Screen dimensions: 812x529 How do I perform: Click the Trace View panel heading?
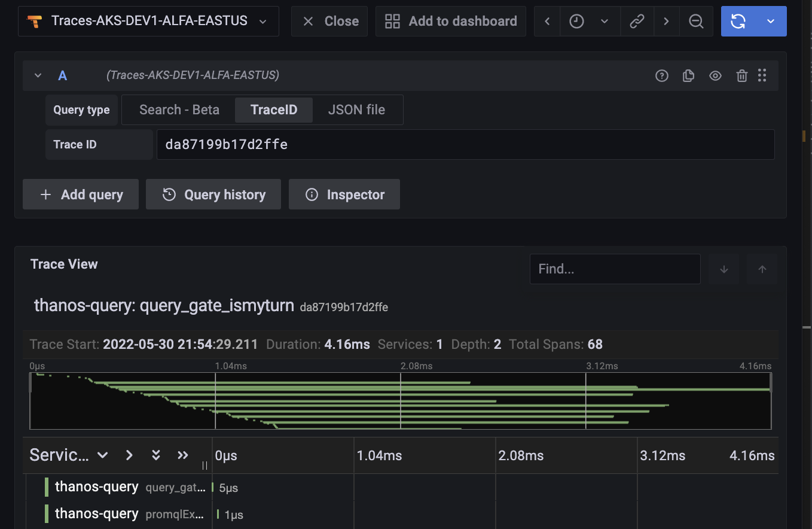click(64, 264)
